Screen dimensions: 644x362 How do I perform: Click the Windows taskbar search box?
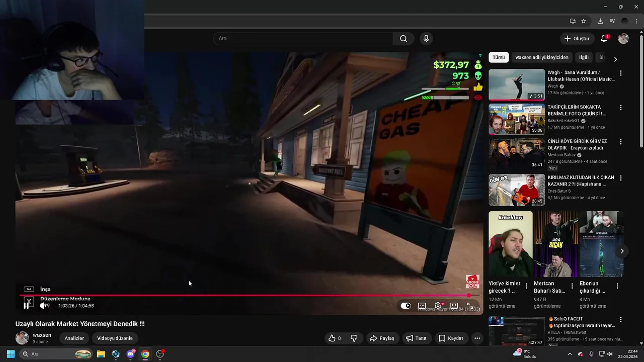point(56,354)
